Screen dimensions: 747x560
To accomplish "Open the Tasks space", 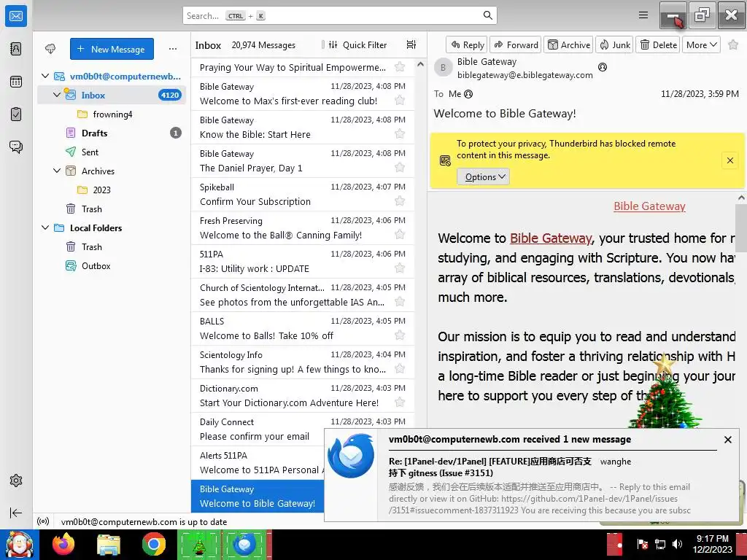I will 16,114.
